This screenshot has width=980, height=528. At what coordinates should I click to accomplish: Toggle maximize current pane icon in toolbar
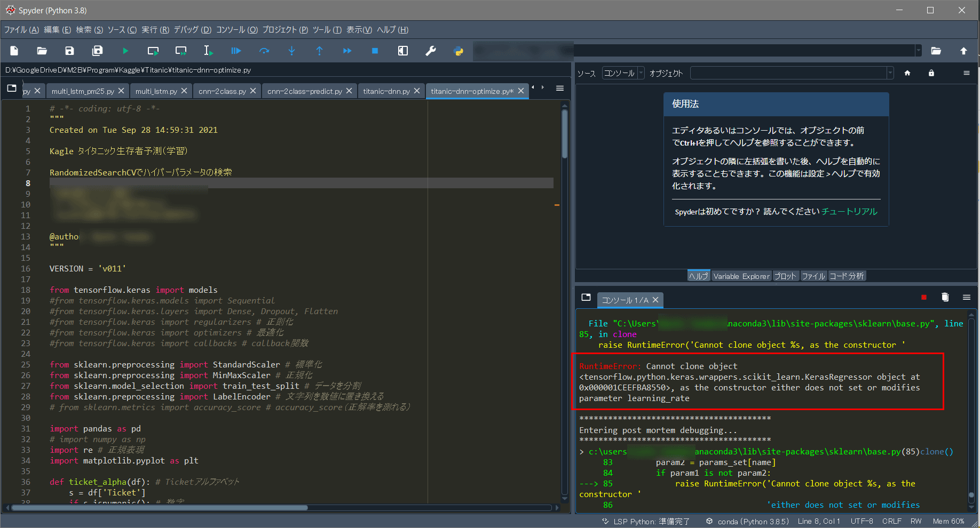pos(403,51)
